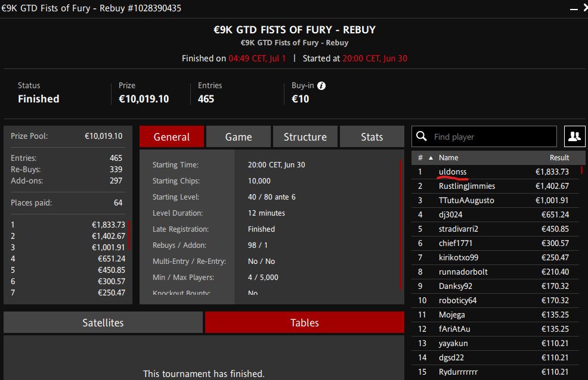Viewport: 588px width, 380px height.
Task: Click the finished time 04:49 CET, Jul 1
Action: pyautogui.click(x=257, y=58)
